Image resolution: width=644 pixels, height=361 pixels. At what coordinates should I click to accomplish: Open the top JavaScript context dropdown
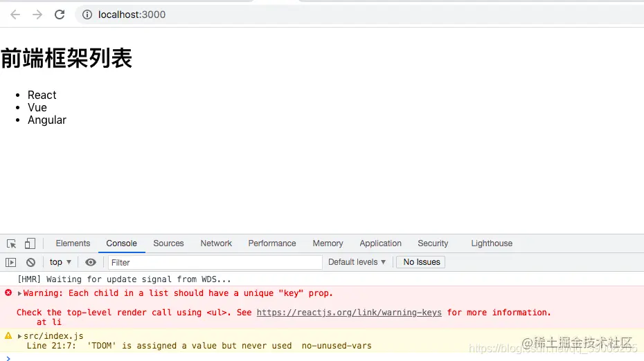60,261
